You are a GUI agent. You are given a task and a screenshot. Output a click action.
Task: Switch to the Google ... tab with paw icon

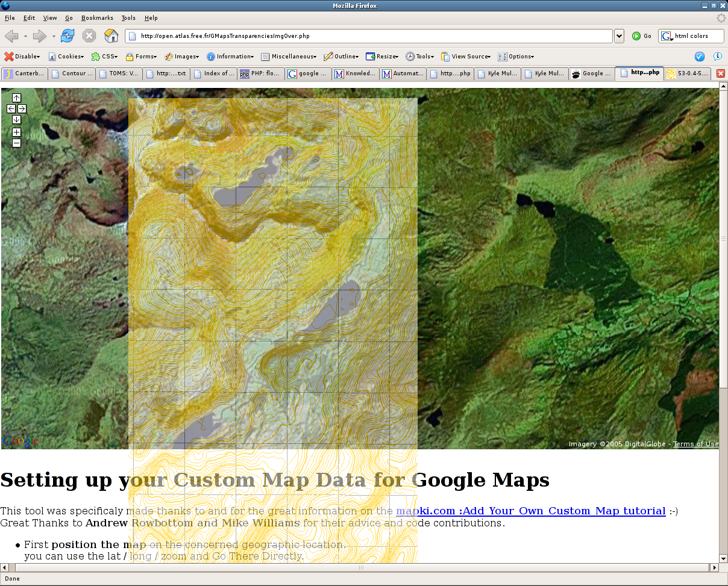tap(592, 73)
